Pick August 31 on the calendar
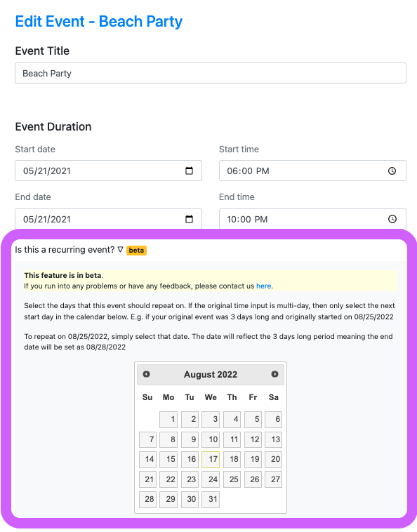The height and width of the screenshot is (532, 417). pyautogui.click(x=211, y=500)
